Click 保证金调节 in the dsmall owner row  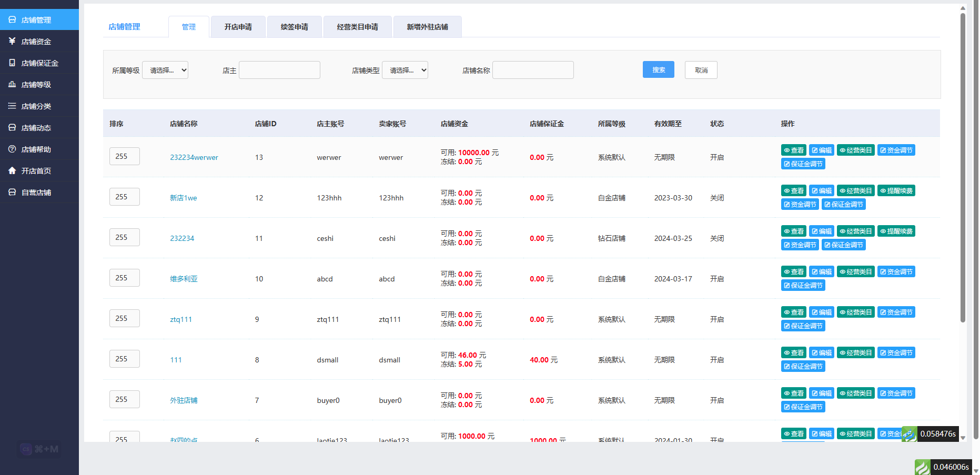pos(803,367)
